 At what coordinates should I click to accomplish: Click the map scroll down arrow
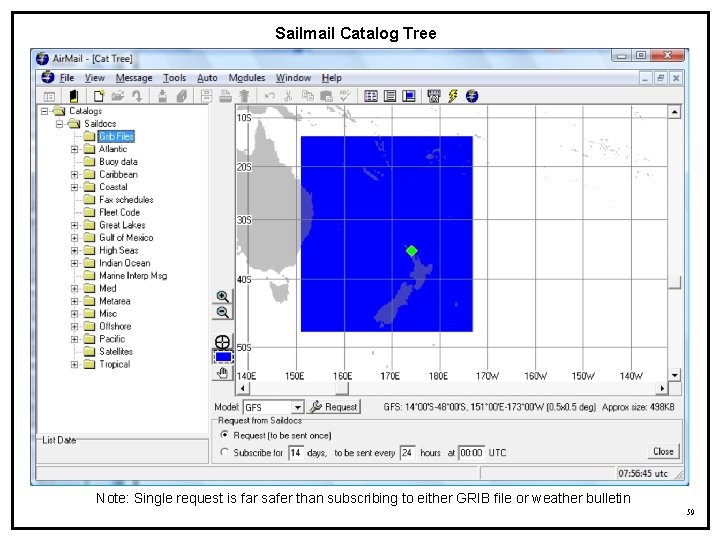pos(674,375)
